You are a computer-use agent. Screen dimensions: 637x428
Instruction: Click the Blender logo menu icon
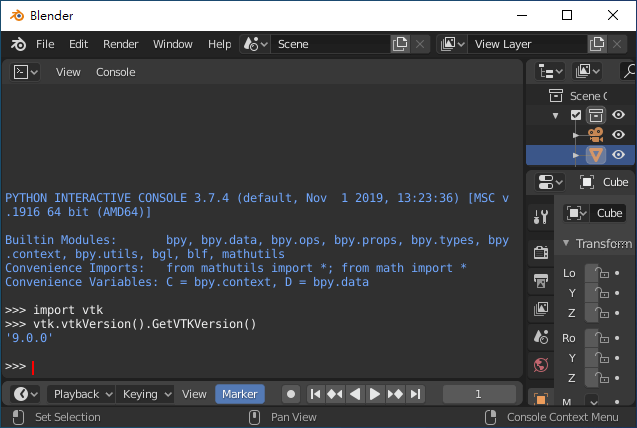[18, 44]
